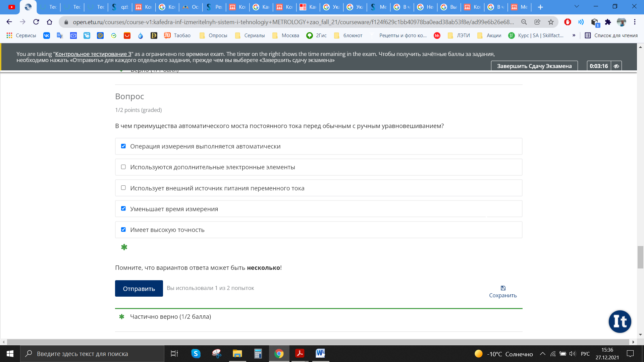Toggle exam timer visibility eye icon

click(616, 66)
